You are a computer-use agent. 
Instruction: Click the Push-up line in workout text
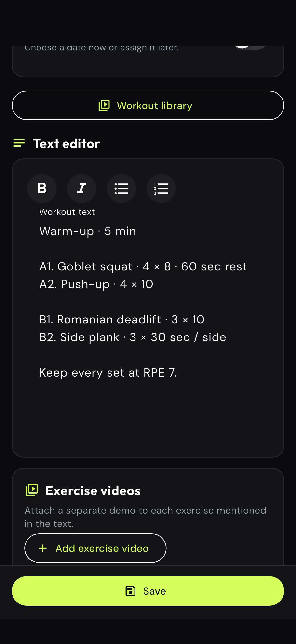96,284
